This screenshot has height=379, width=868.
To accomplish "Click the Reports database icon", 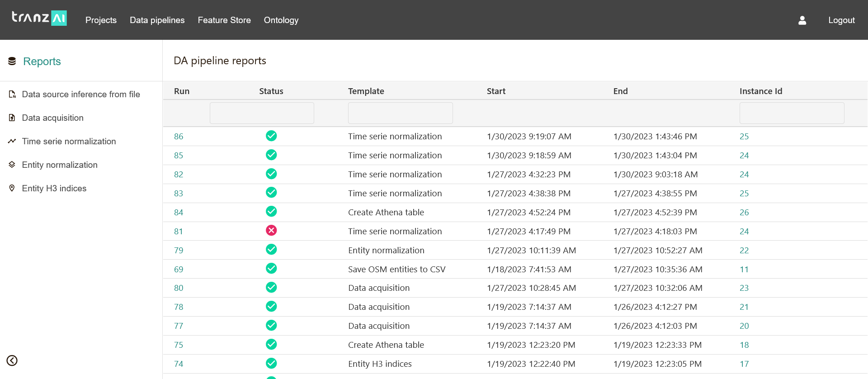I will pos(12,61).
